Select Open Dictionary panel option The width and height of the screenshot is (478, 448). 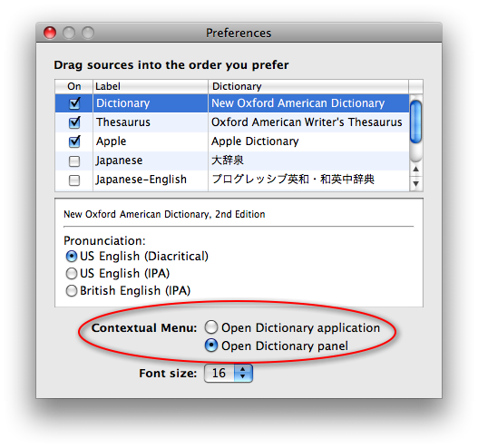point(211,346)
